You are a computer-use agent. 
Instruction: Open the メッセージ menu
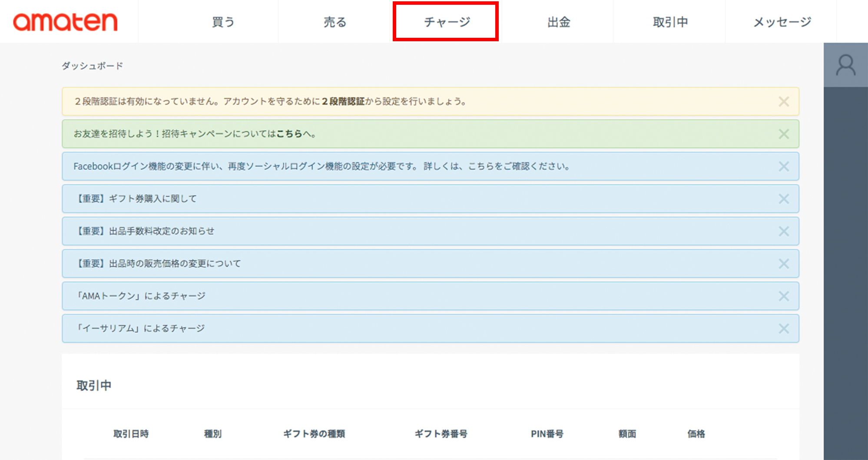(x=782, y=22)
